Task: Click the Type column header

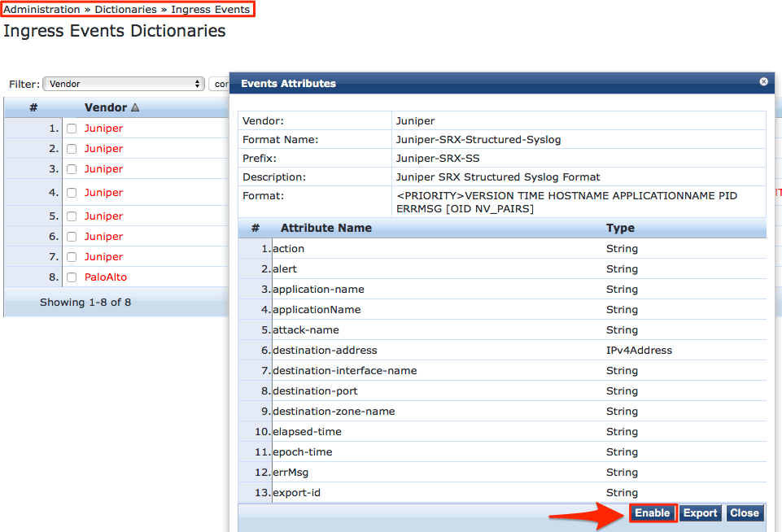Action: (x=620, y=228)
